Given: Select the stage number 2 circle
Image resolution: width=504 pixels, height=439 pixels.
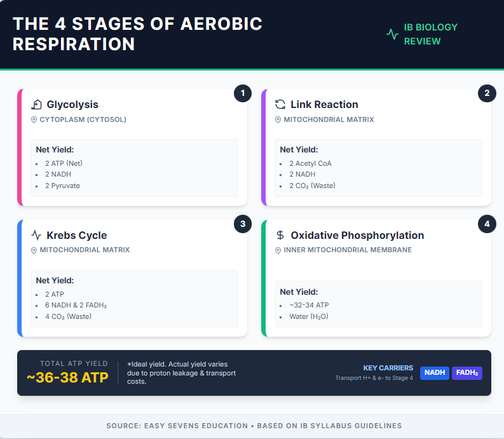Looking at the screenshot, I should (487, 94).
